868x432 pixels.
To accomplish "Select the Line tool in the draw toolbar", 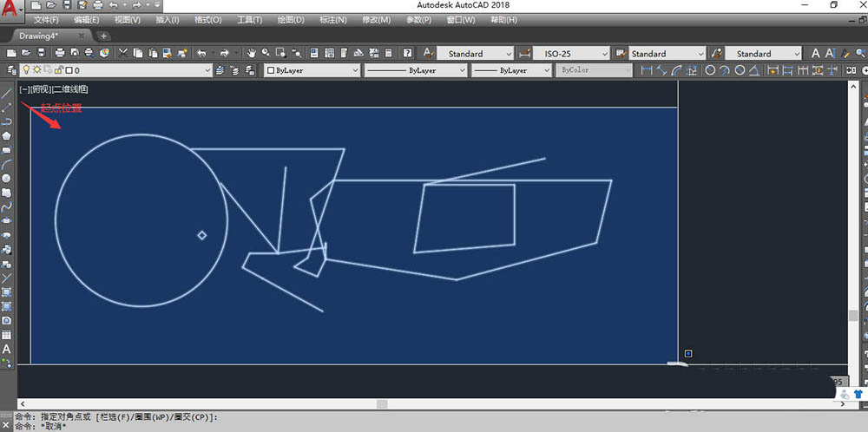I will [x=7, y=93].
